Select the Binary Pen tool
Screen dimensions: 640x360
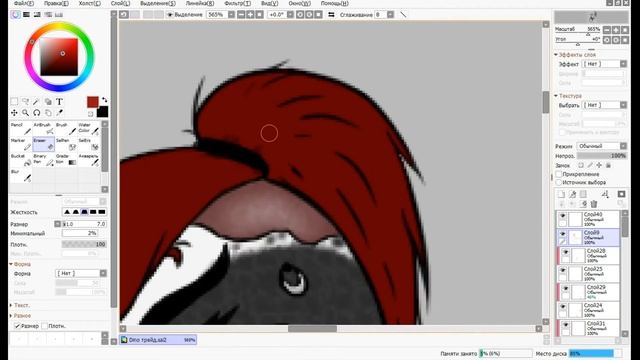click(x=43, y=160)
